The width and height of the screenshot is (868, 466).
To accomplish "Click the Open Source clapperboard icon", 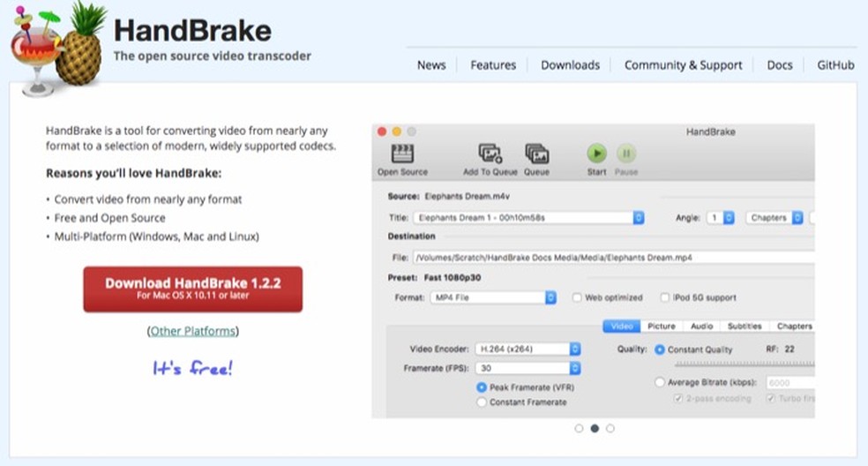I will pos(402,154).
